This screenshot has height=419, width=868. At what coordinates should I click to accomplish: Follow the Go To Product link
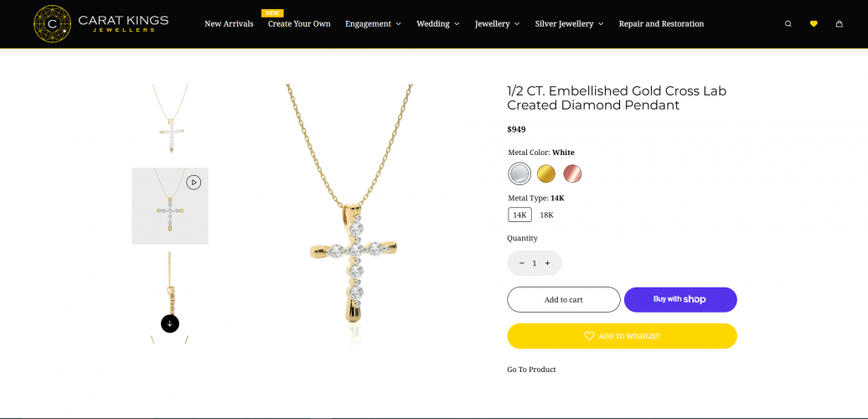click(531, 370)
